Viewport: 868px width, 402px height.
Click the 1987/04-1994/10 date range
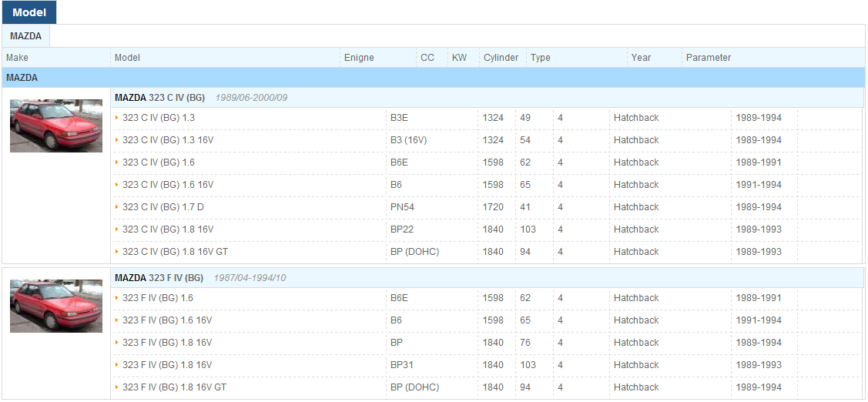tap(250, 277)
